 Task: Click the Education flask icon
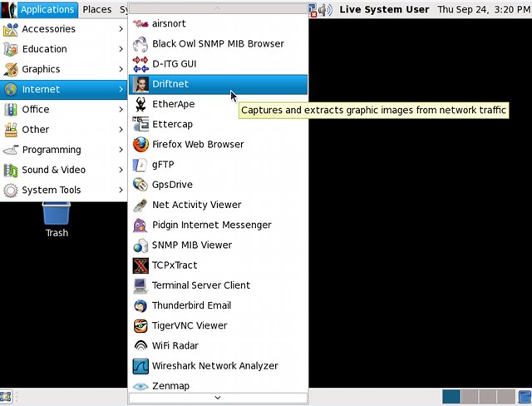point(11,50)
